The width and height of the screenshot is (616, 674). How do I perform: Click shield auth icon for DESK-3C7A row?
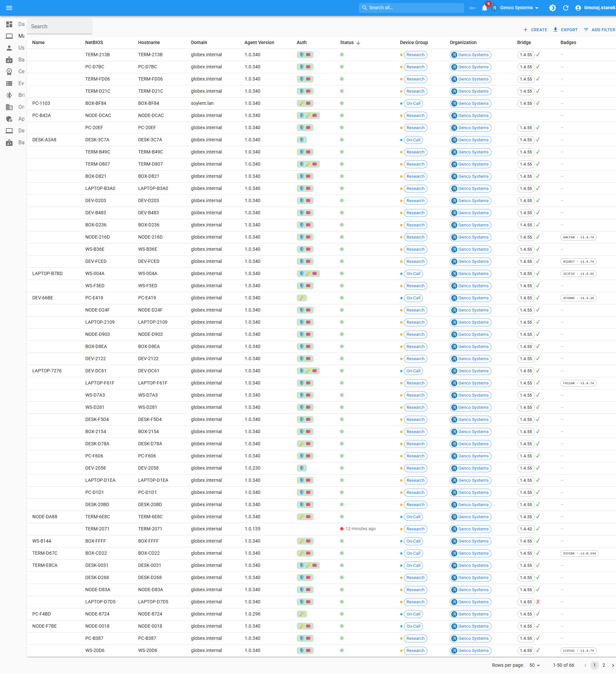302,140
